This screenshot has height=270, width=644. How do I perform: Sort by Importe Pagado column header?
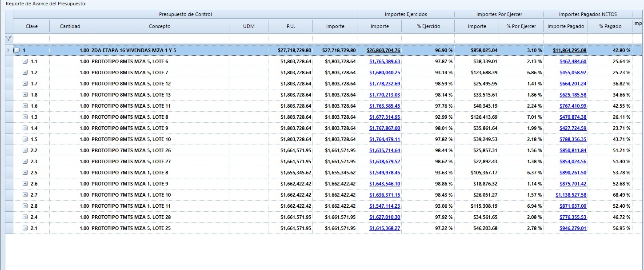(x=563, y=26)
